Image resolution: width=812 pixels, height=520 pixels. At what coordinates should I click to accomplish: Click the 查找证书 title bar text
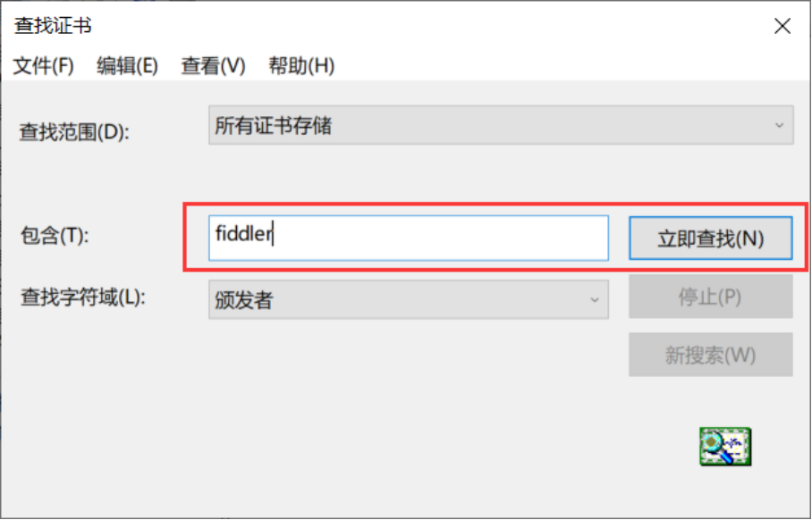click(x=53, y=25)
